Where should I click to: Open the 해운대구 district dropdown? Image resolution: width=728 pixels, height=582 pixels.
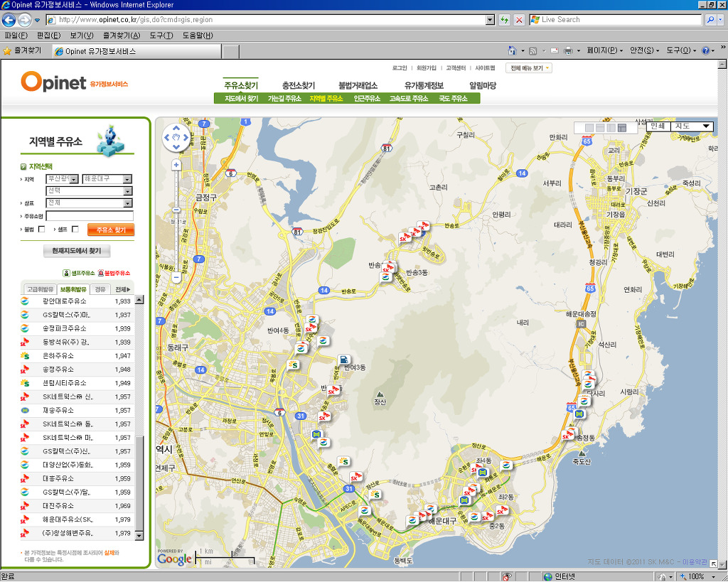[107, 178]
